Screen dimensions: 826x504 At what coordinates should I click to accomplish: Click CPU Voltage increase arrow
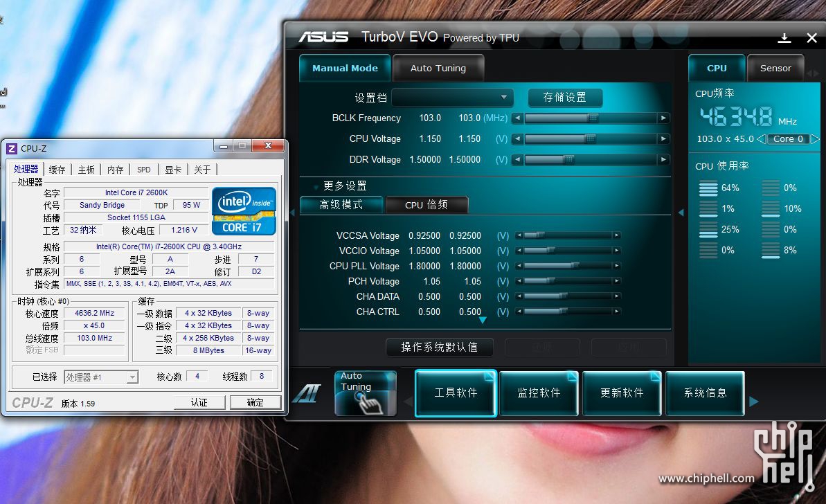tap(663, 139)
